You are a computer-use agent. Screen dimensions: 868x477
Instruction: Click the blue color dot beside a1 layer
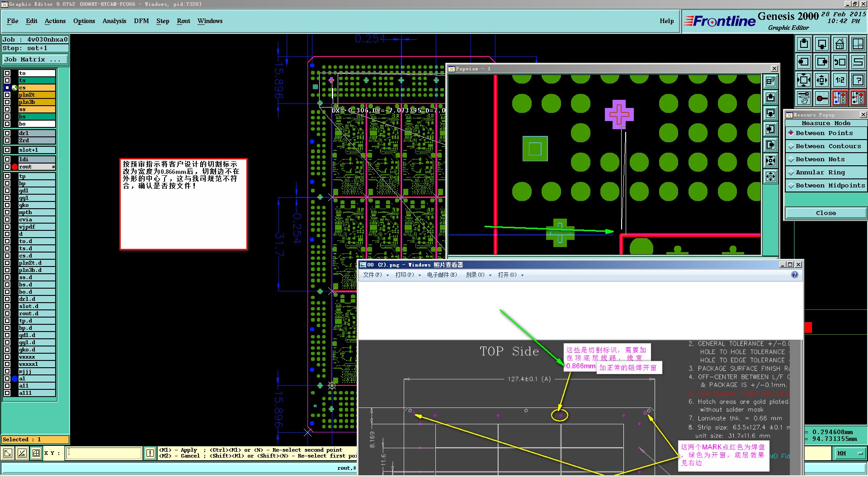pyautogui.click(x=14, y=379)
